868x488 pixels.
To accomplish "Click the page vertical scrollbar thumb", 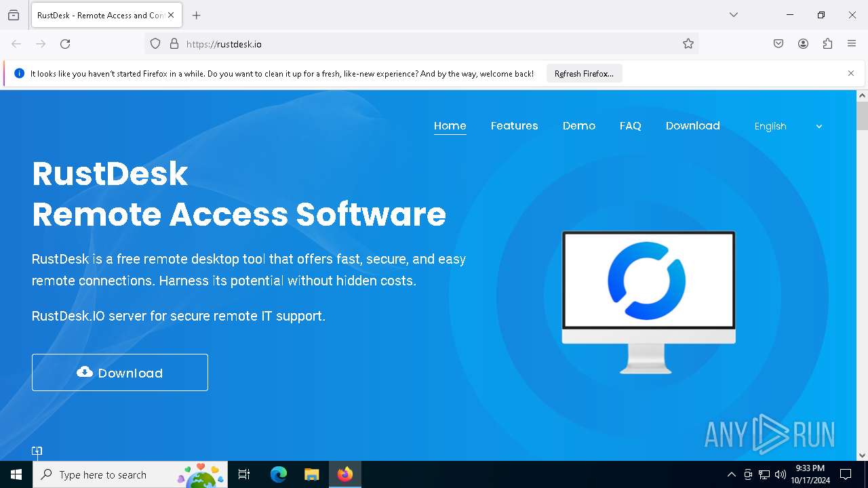I will point(862,115).
